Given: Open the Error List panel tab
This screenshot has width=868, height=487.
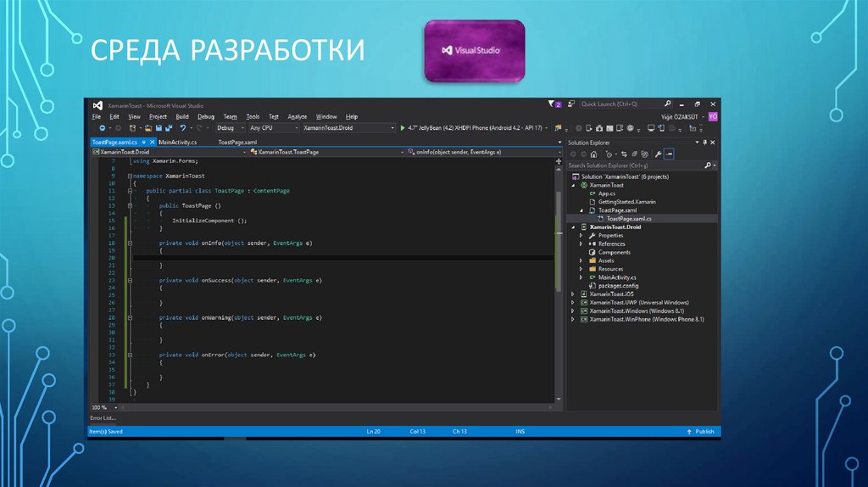Looking at the screenshot, I should pos(103,417).
